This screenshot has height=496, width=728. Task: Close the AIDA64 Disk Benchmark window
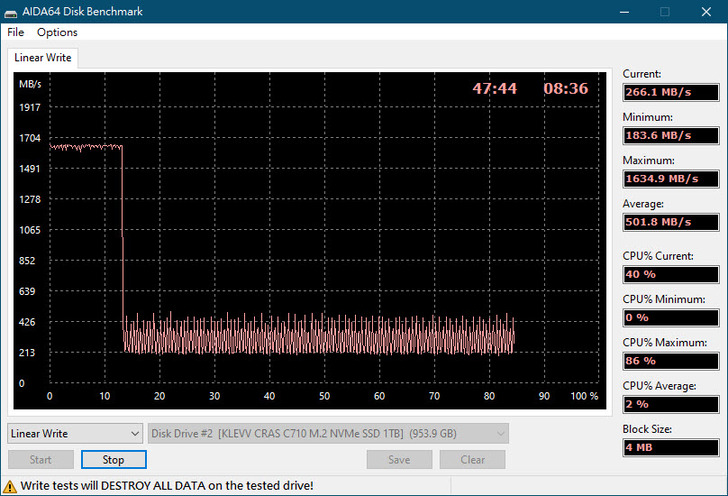[x=706, y=12]
